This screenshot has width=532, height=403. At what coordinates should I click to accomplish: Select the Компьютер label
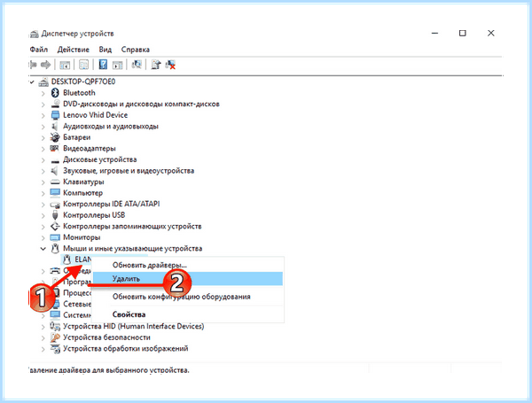[x=82, y=193]
